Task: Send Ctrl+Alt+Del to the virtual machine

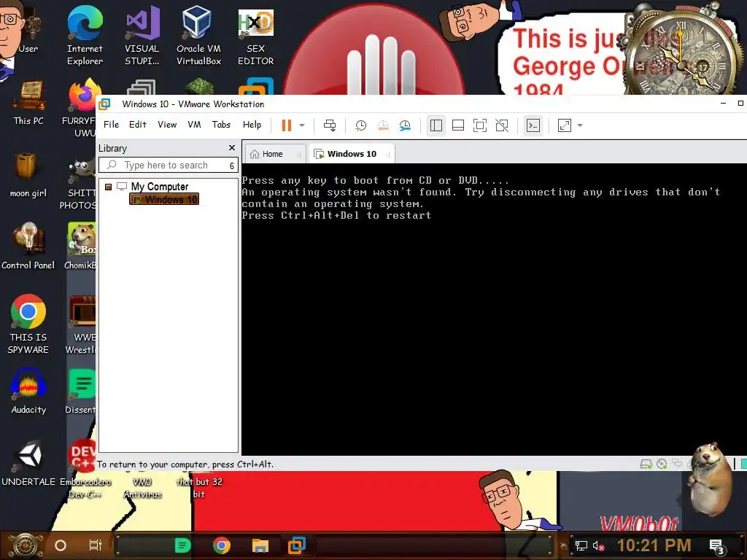Action: (x=330, y=125)
